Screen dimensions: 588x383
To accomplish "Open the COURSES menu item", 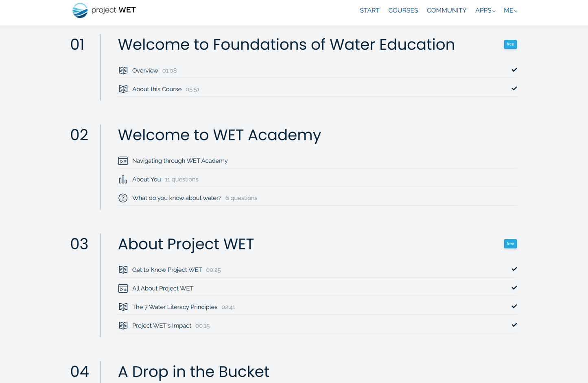I will click(403, 10).
